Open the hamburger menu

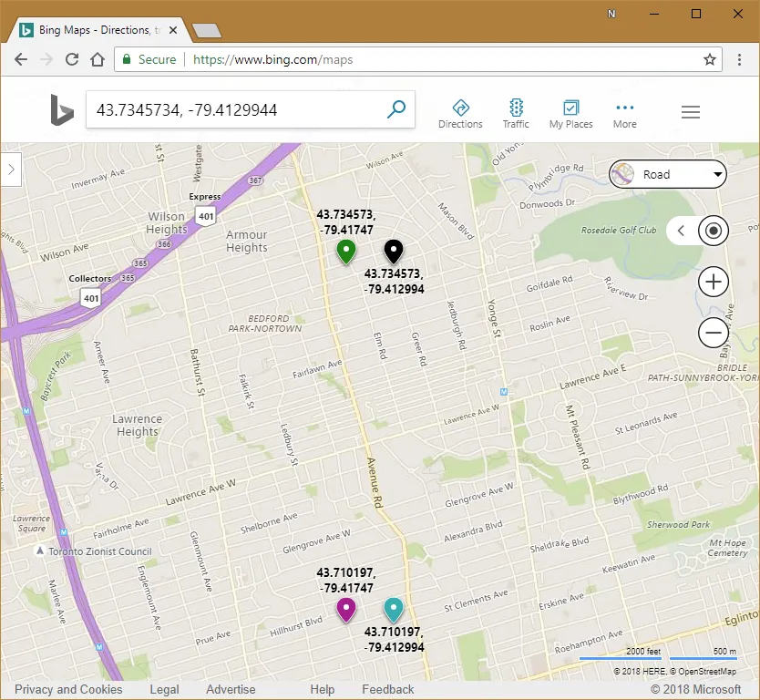tap(690, 112)
